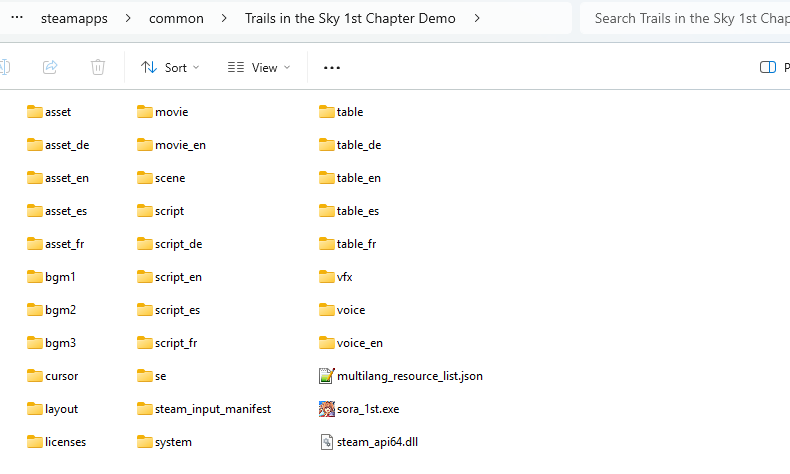Select the asset_de folder icon

[x=34, y=145]
